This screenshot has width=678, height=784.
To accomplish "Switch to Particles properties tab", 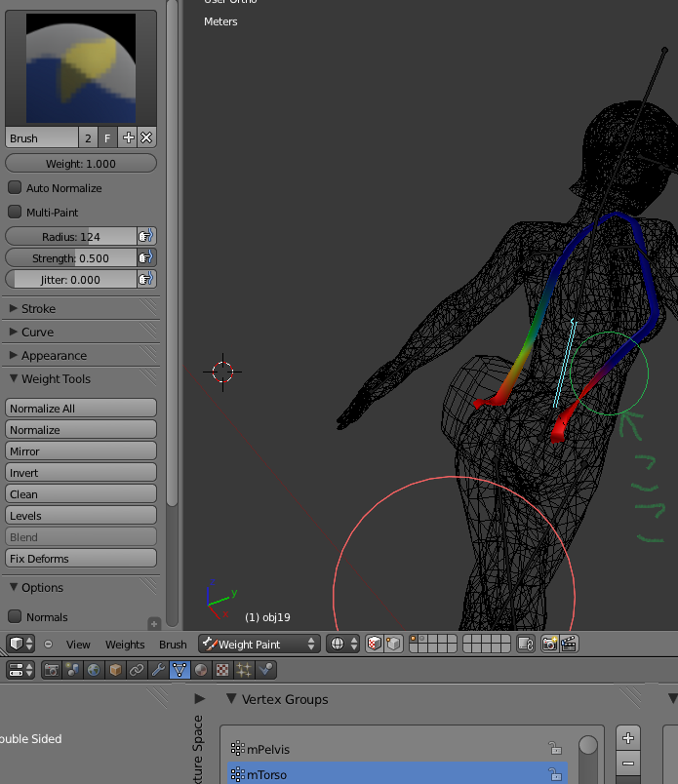I will point(244,670).
